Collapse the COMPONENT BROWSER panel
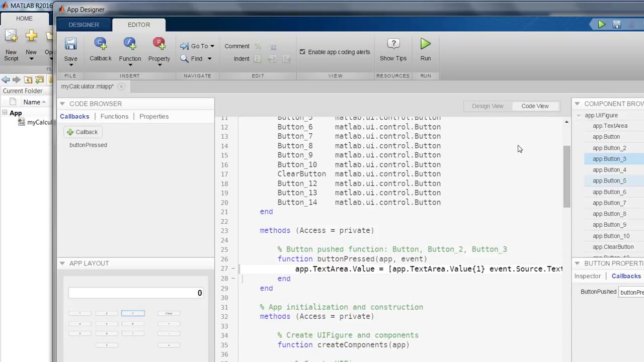Viewport: 644px width, 362px height. 577,104
